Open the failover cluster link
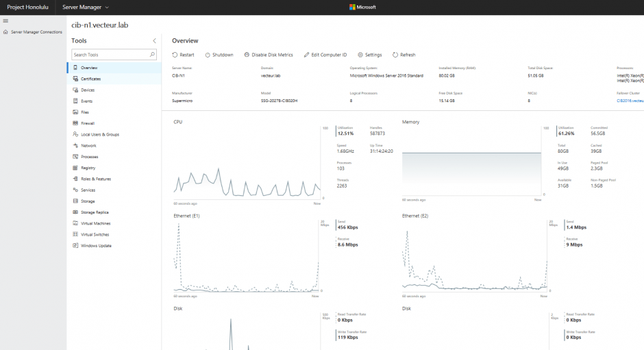Viewport: 644px width, 350px height. pyautogui.click(x=630, y=101)
